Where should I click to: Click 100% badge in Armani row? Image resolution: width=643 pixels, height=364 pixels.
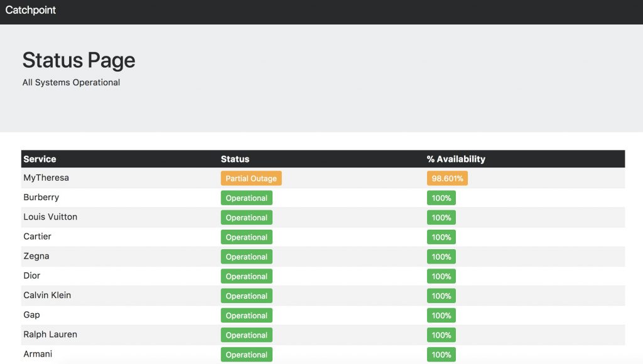coord(441,355)
